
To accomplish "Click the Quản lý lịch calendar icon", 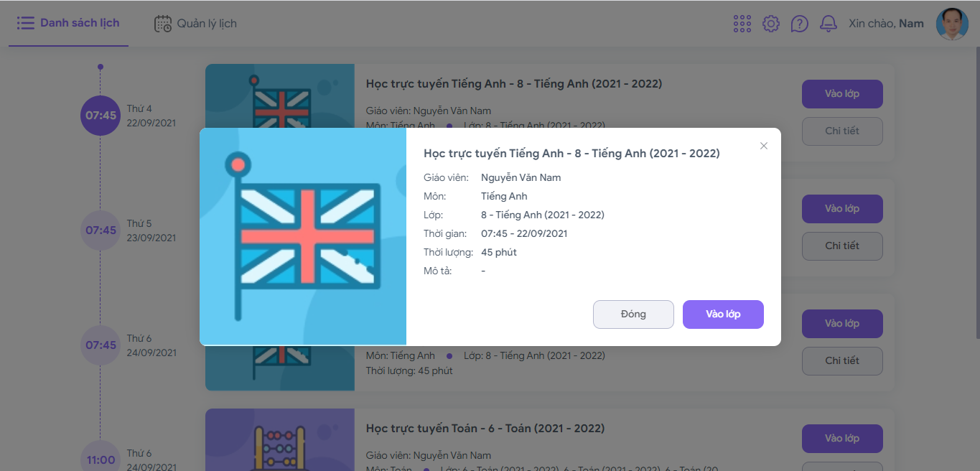I will pyautogui.click(x=163, y=24).
